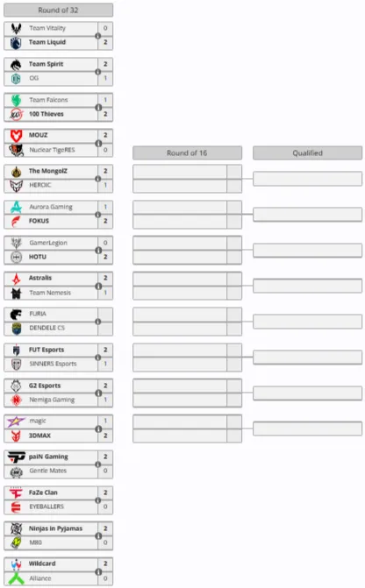Open the G2 Esports team link
The height and width of the screenshot is (588, 365).
pyautogui.click(x=45, y=386)
